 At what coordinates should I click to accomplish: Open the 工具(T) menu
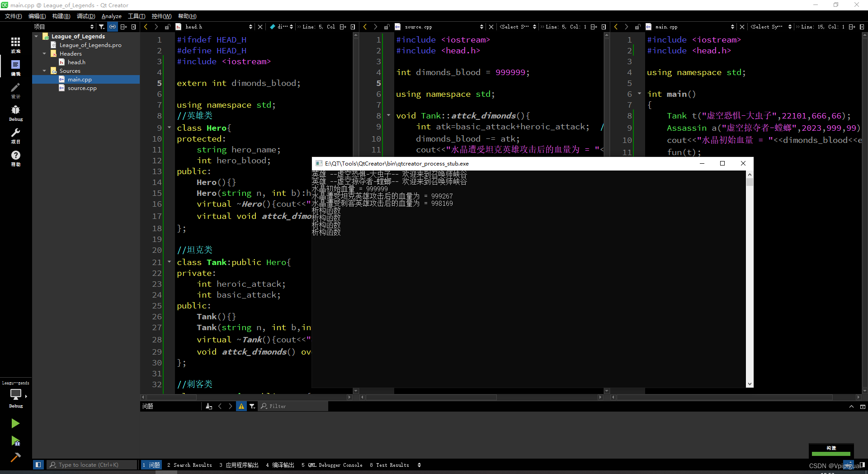tap(137, 16)
